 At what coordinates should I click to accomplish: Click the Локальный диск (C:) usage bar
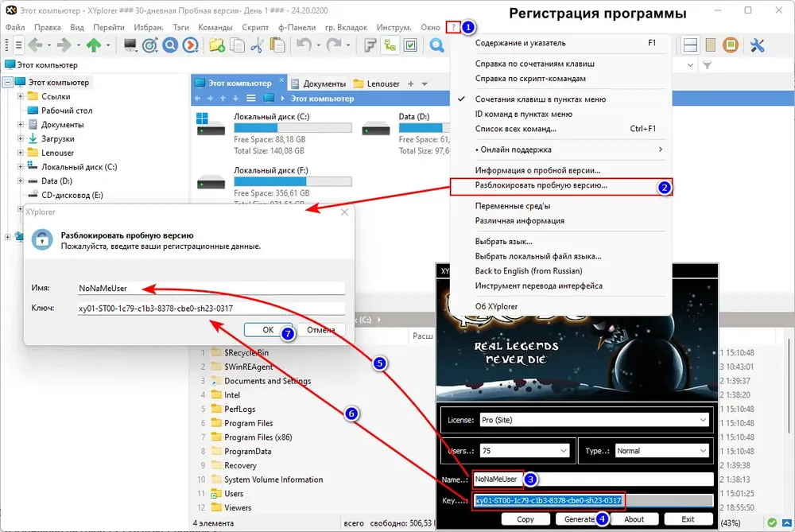(293, 127)
